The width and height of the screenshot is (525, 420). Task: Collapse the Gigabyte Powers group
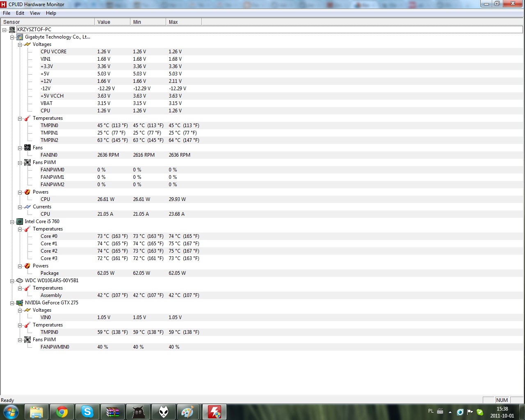coord(20,192)
